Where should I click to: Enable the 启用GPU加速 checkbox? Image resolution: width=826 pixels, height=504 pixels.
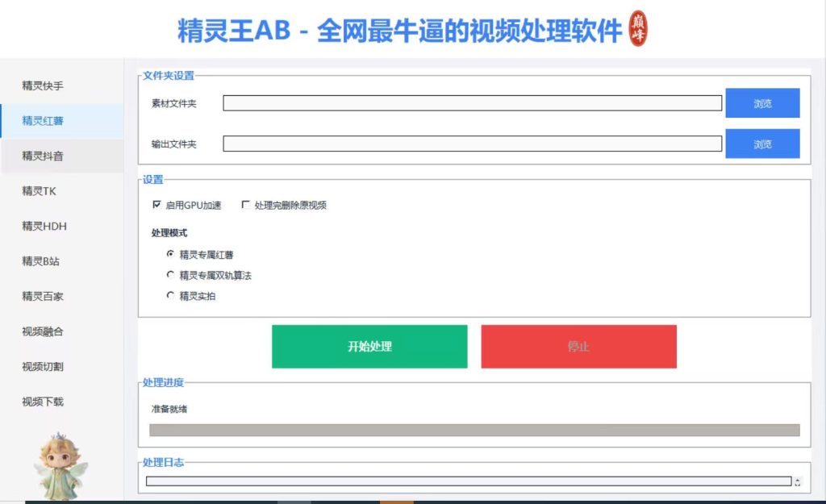click(156, 204)
